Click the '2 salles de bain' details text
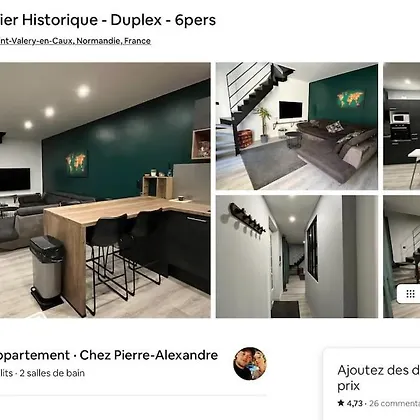Image resolution: width=420 pixels, height=420 pixels. [x=52, y=373]
